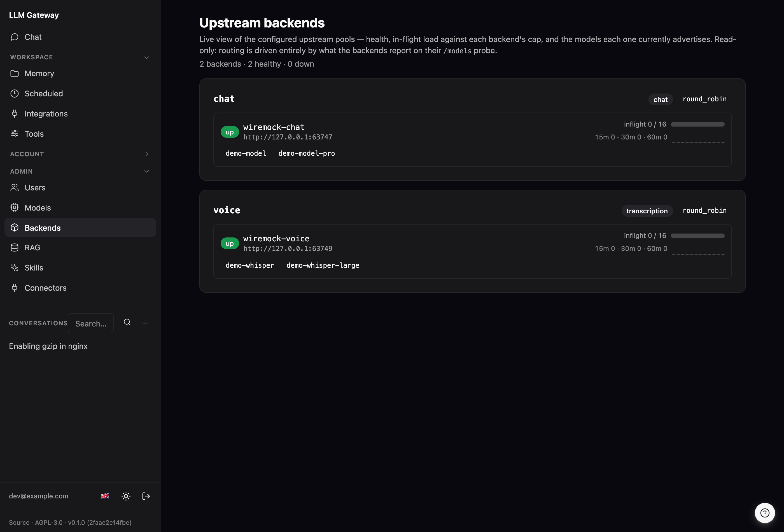Viewport: 784px width, 532px height.
Task: Click the http://127.0.0.1:63749 URL
Action: tap(288, 248)
